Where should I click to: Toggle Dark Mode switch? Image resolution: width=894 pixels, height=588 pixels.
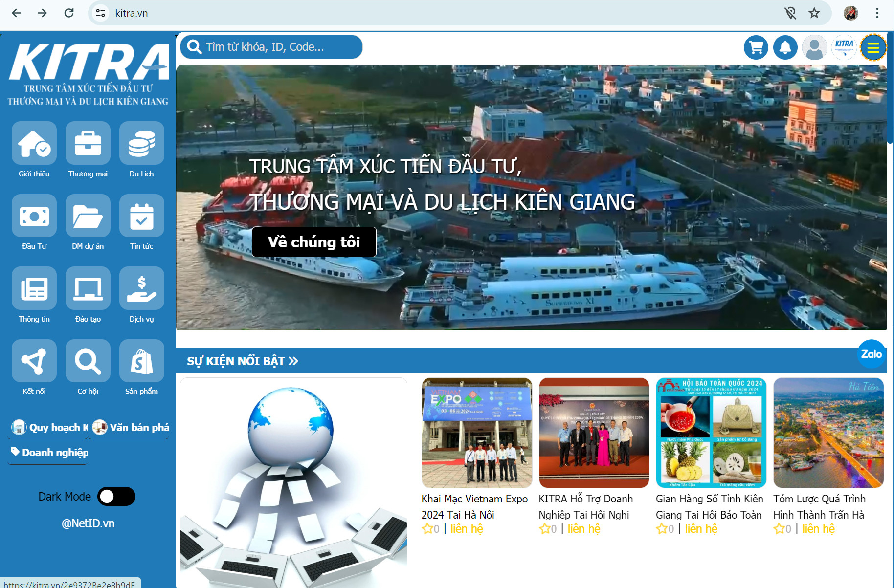[x=117, y=496]
